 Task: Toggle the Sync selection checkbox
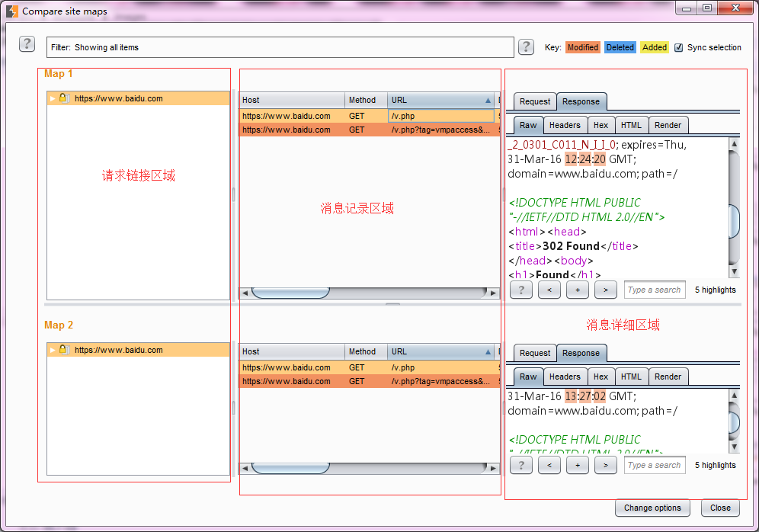click(x=679, y=47)
